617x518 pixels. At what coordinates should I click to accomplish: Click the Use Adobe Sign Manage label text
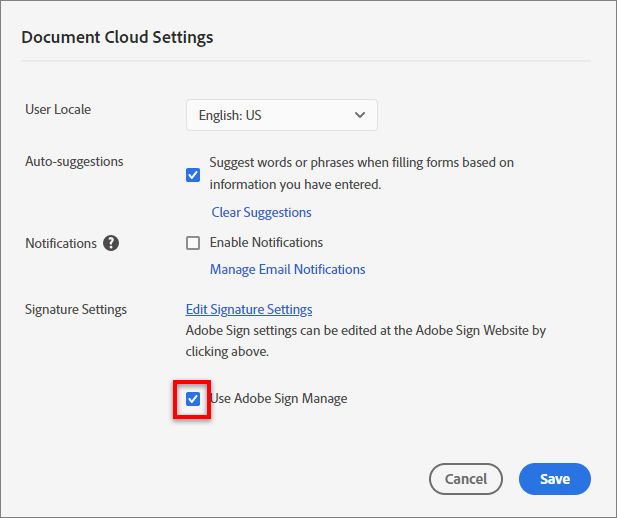[279, 398]
